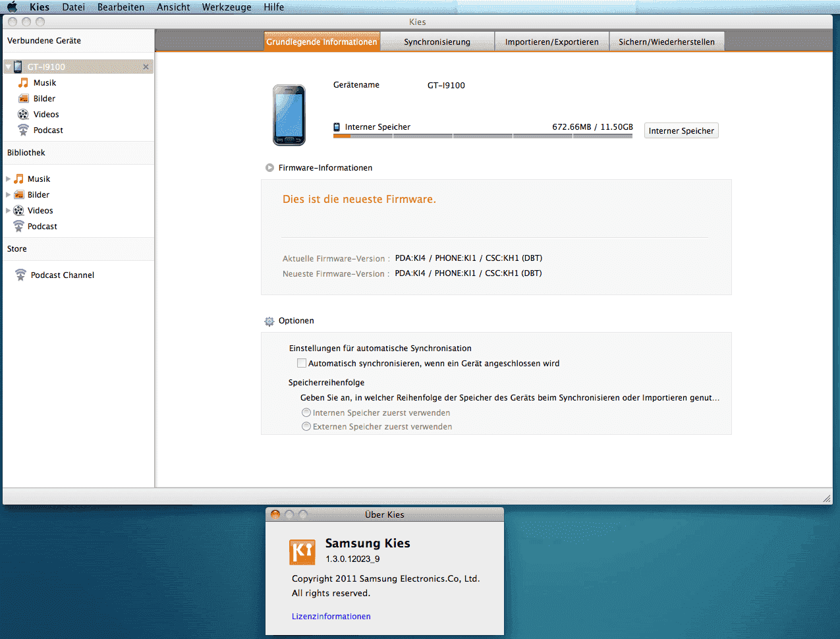
Task: Open the Hilfe menu
Action: coord(274,7)
